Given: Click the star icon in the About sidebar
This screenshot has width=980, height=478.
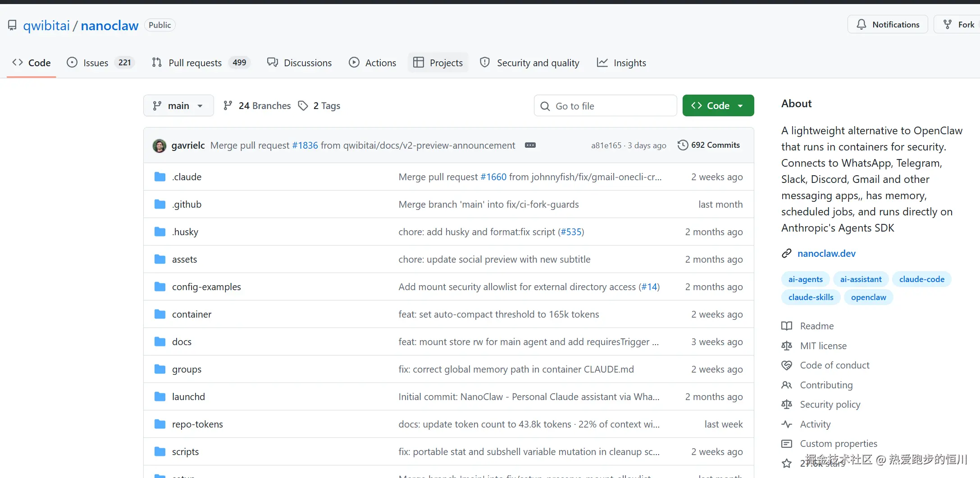Looking at the screenshot, I should click(x=787, y=463).
